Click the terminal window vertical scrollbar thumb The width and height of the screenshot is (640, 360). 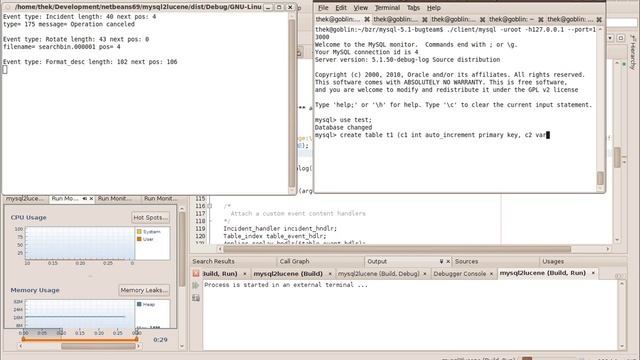(x=600, y=178)
